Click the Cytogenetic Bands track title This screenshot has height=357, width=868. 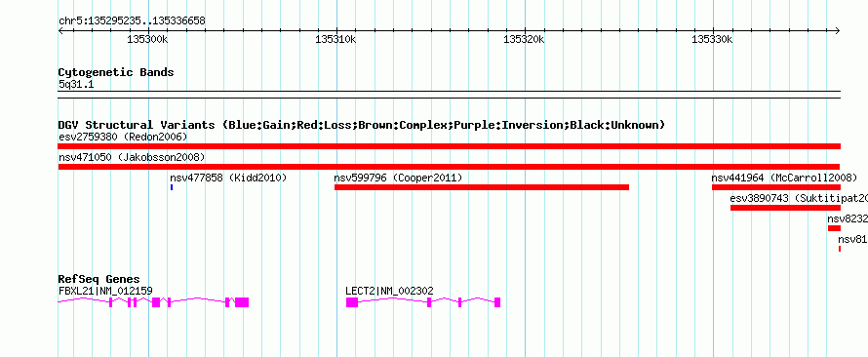(x=116, y=72)
